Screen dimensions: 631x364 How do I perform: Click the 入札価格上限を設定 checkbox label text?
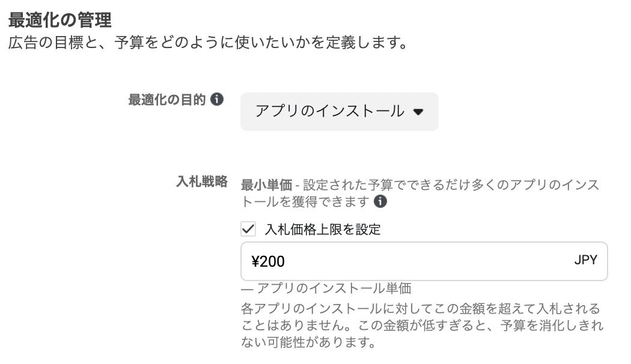[x=323, y=229]
